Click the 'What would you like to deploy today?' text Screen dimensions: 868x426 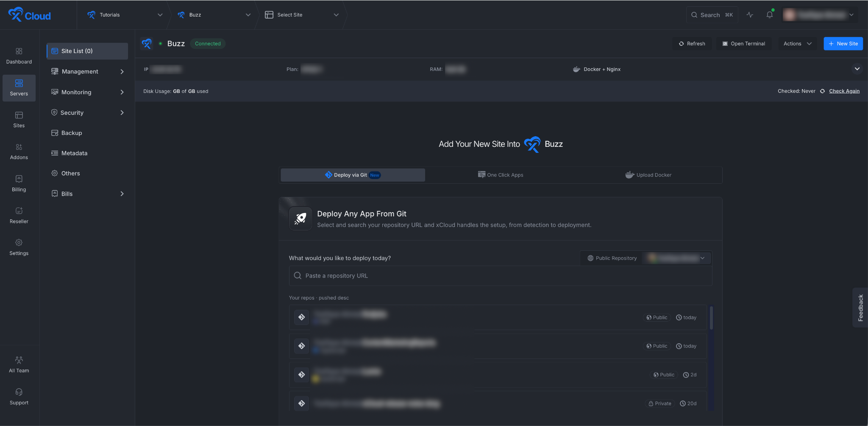tap(340, 258)
